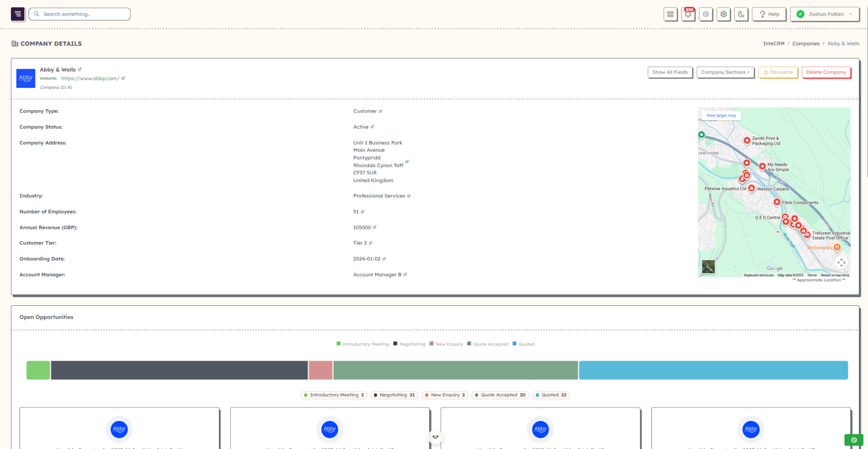Open the apps grid icon in top toolbar
This screenshot has height=449, width=868.
click(x=670, y=14)
